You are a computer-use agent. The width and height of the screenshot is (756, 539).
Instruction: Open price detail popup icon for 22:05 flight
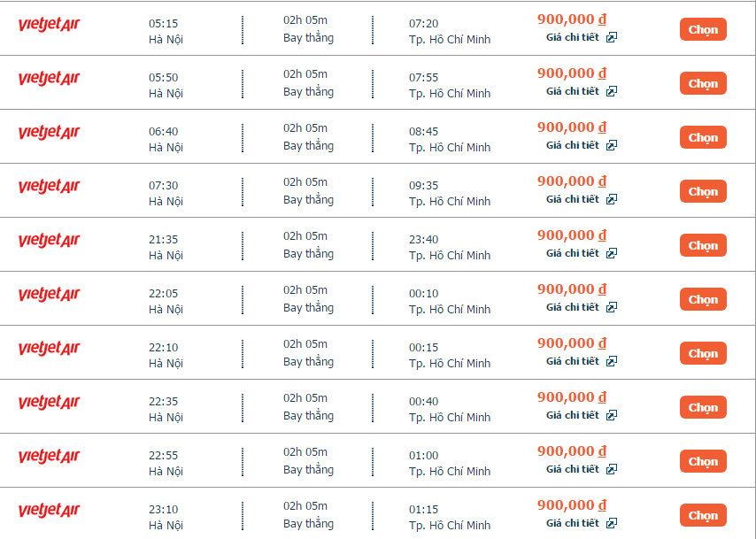pos(612,307)
